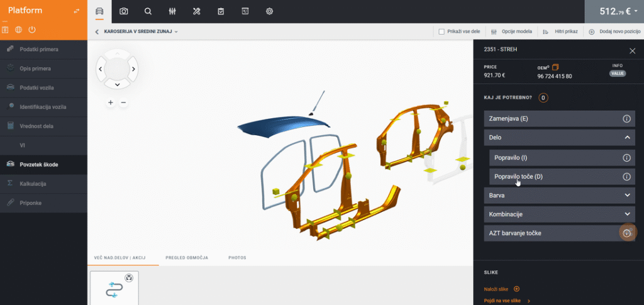Switch to the Pregled območja tab
This screenshot has height=305, width=644.
[x=187, y=258]
